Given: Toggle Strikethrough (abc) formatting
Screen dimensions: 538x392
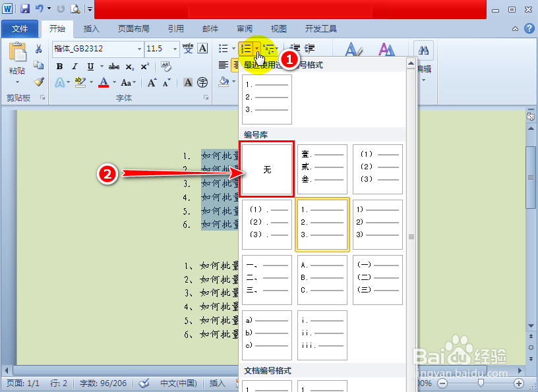Looking at the screenshot, I should tap(114, 67).
